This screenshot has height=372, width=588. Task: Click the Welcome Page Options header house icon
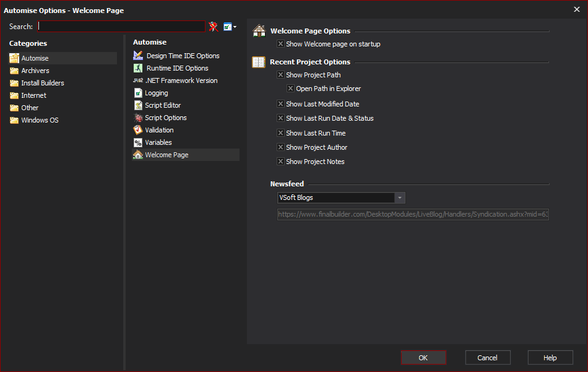pyautogui.click(x=259, y=31)
